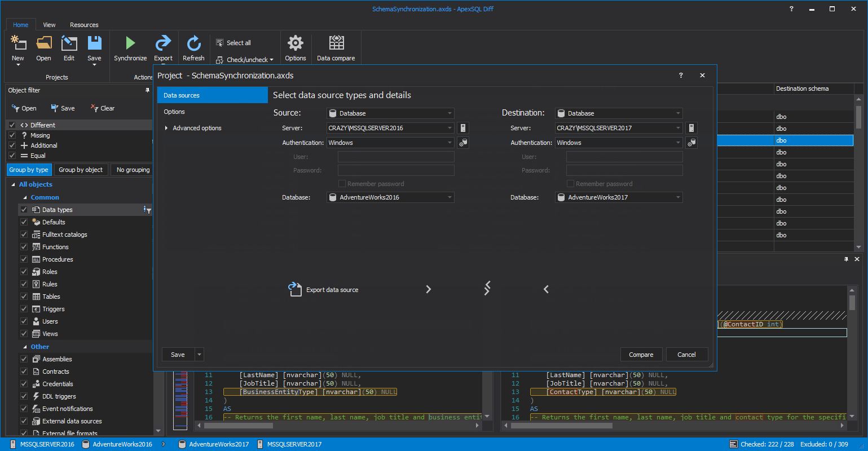868x451 pixels.
Task: Open the Destination type Database dropdown
Action: 619,113
